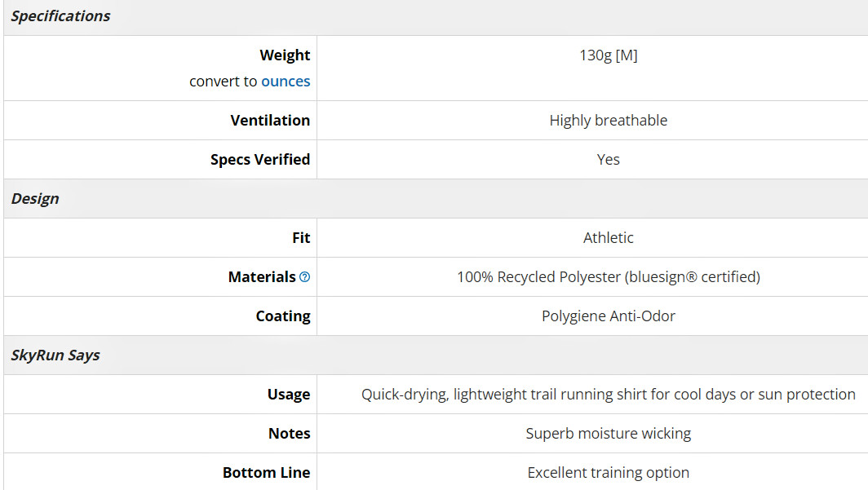Viewport: 868px width, 490px height.
Task: Click the Usage description text
Action: coord(609,395)
